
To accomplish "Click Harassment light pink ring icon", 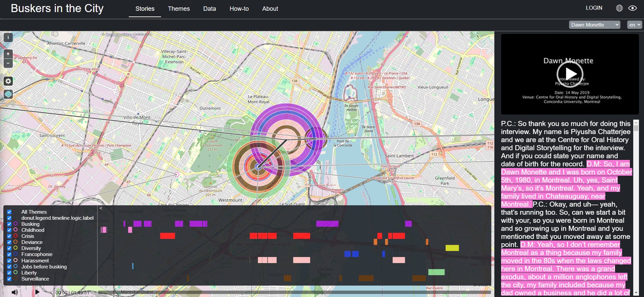I will 15,260.
